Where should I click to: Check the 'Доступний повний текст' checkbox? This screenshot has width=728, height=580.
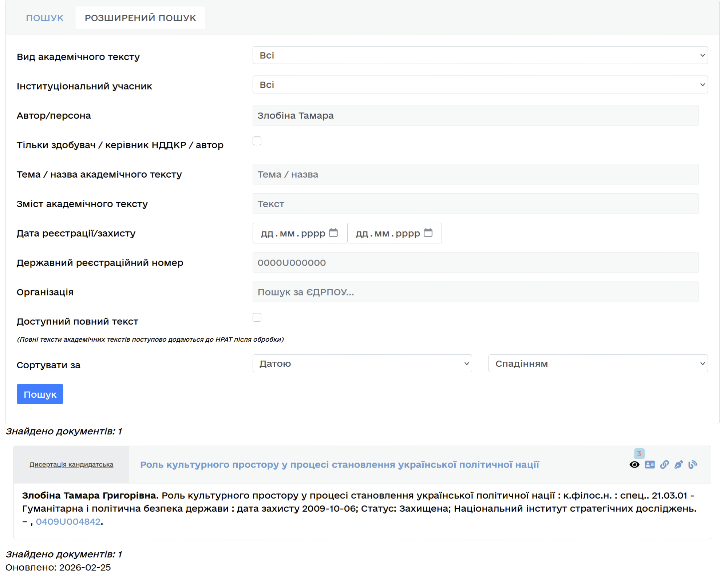click(257, 317)
